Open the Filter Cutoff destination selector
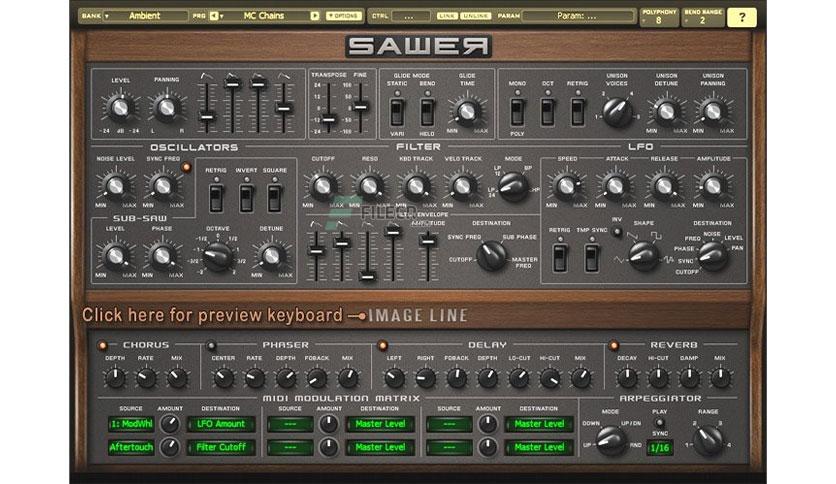This screenshot has width=836, height=484. point(221,447)
